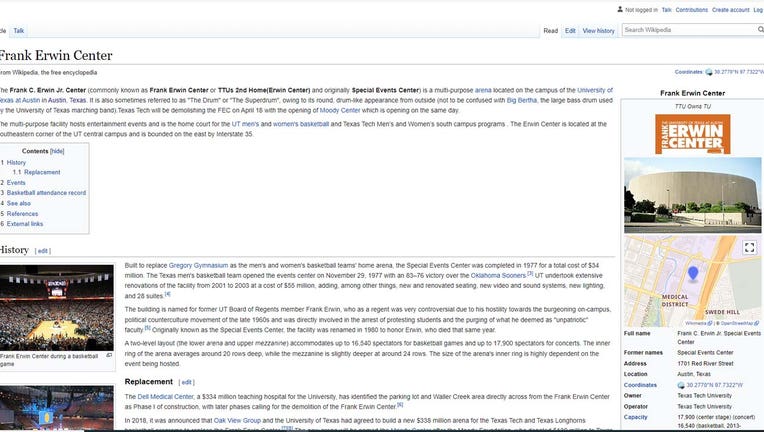This screenshot has height=432, width=764.
Task: Open the Moody Center link
Action: coord(340,111)
